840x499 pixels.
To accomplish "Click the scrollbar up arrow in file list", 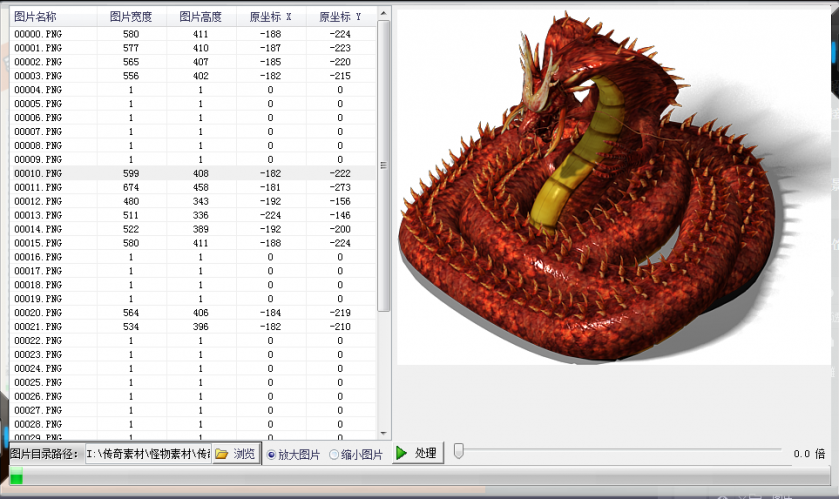I will [384, 15].
